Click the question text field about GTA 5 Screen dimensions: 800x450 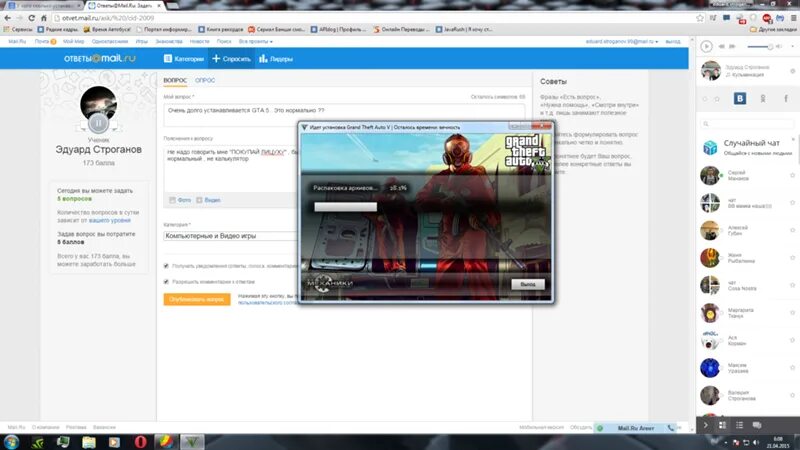coord(344,115)
